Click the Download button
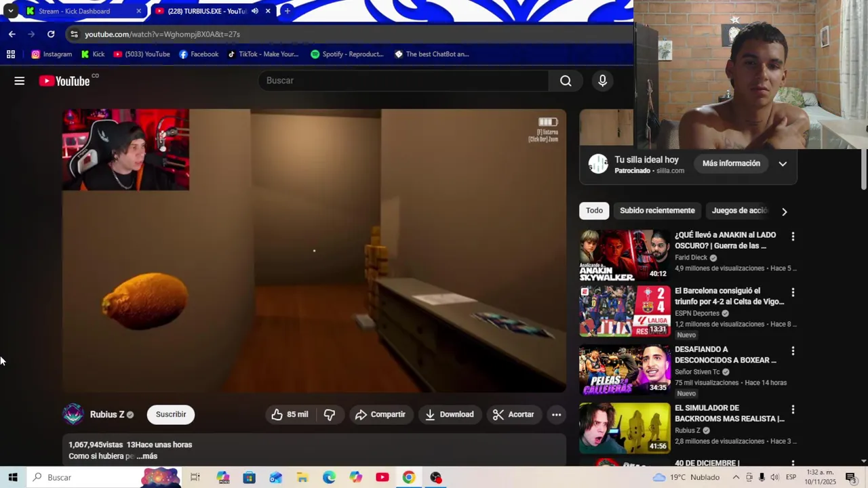The height and width of the screenshot is (488, 868). click(450, 414)
